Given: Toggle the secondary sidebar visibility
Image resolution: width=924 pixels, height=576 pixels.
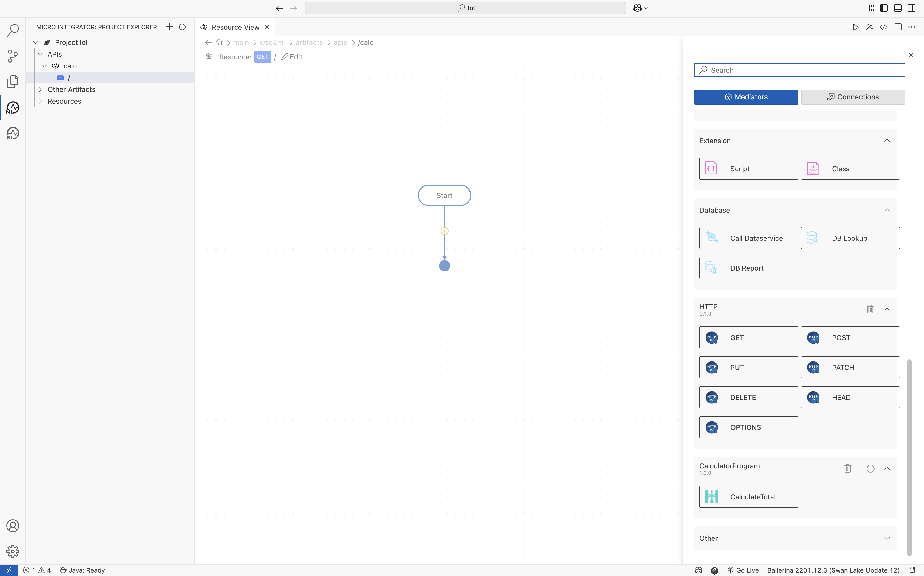Looking at the screenshot, I should click(911, 8).
